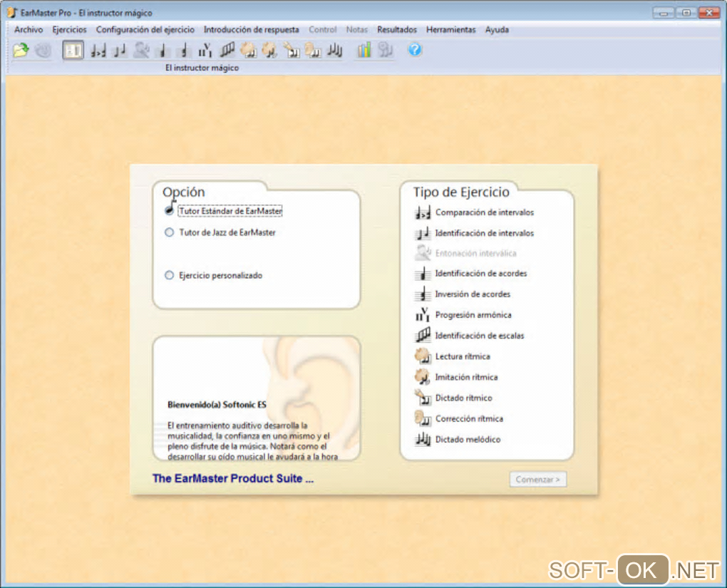Select Imitación rítmica exercise text
The image size is (727, 588).
(466, 378)
